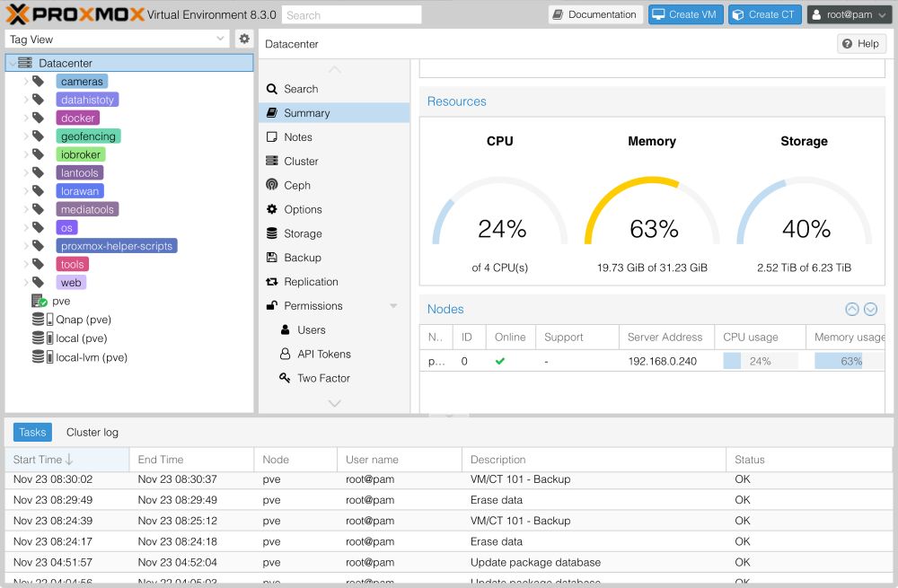This screenshot has width=898, height=588.
Task: Select the tools tag label
Action: point(72,265)
